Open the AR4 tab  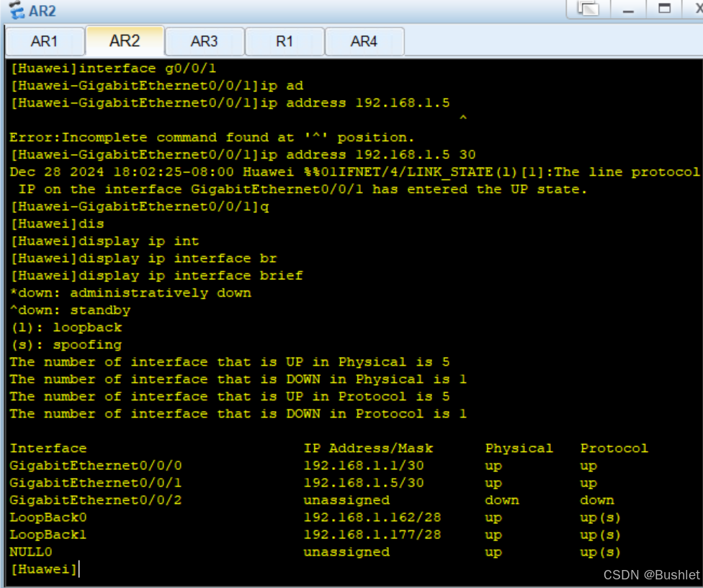[x=364, y=42]
